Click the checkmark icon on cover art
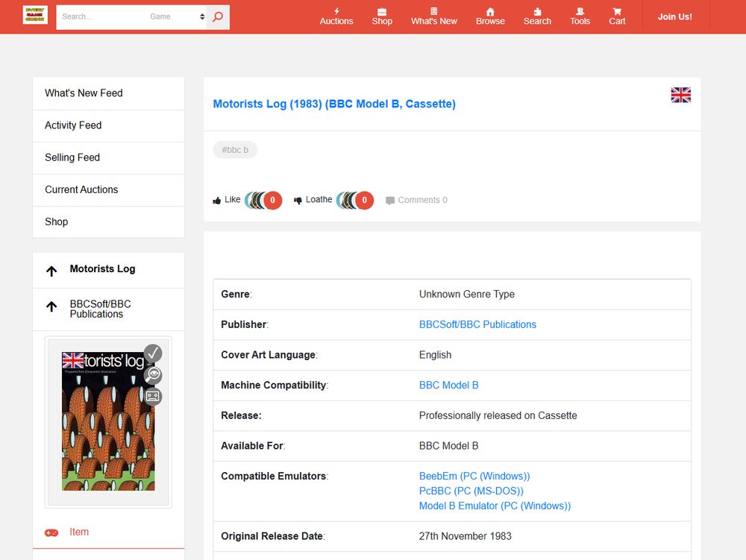 coord(153,353)
